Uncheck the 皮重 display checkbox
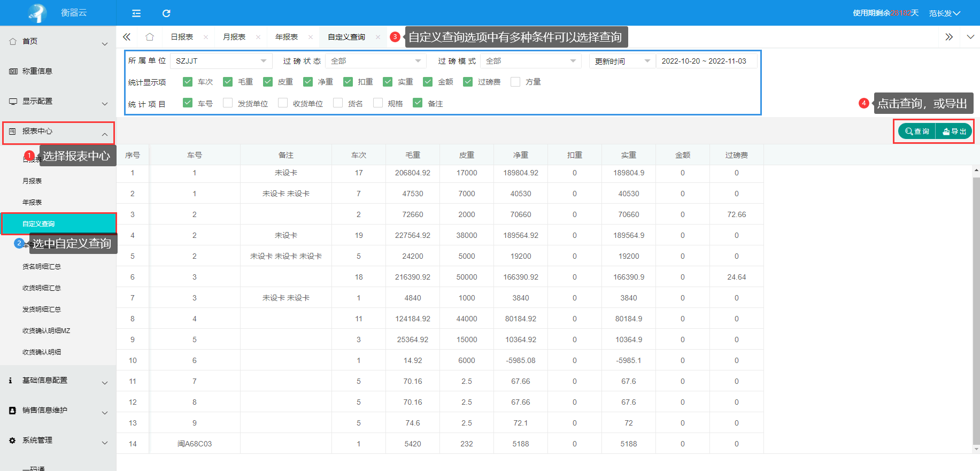Viewport: 980px width, 471px height. 268,82
